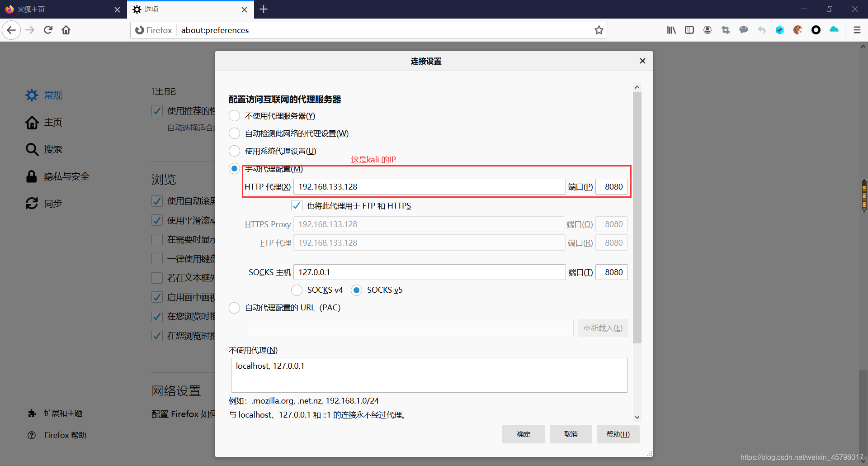Viewport: 868px width, 466px height.
Task: Click the SOCKS 主机 address field
Action: 429,272
